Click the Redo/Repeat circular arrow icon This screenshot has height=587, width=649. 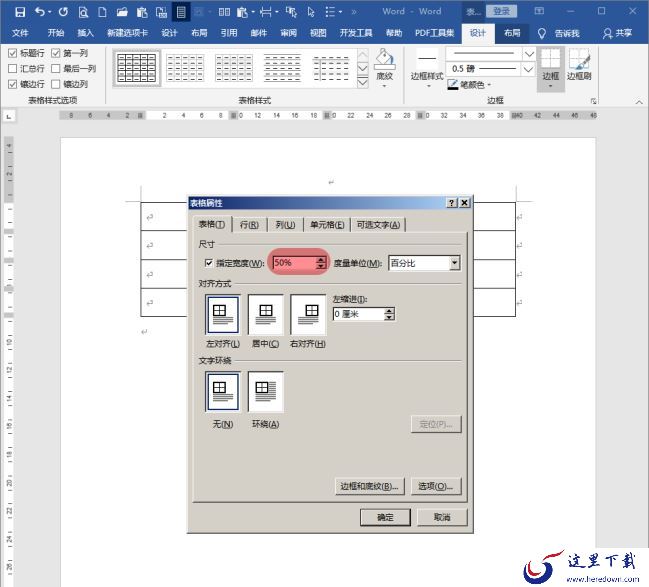[63, 12]
